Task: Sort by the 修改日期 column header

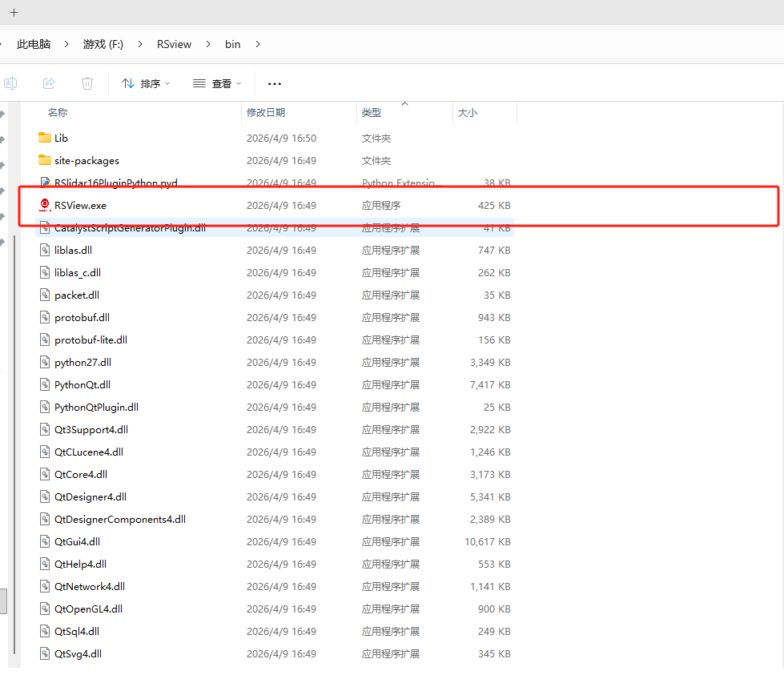Action: pyautogui.click(x=266, y=113)
